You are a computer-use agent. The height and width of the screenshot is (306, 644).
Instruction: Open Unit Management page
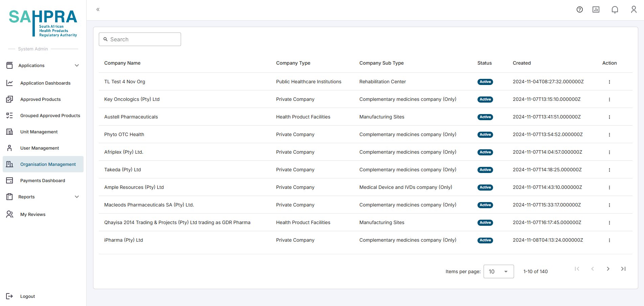pos(43,132)
